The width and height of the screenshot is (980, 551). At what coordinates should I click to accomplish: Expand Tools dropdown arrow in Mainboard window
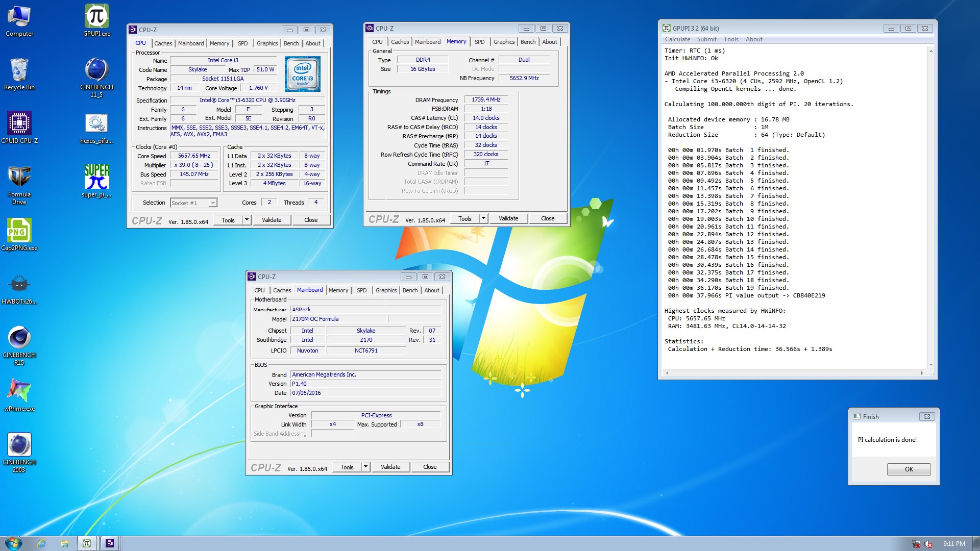[365, 467]
